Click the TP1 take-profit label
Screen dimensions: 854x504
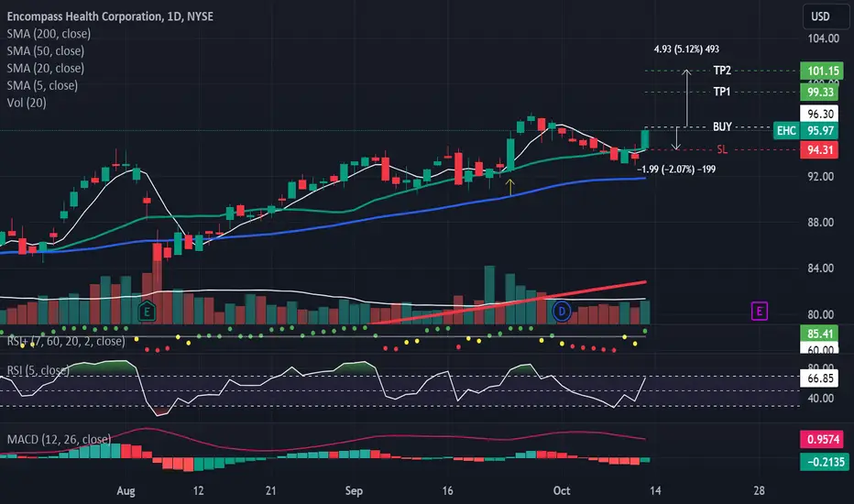point(722,92)
